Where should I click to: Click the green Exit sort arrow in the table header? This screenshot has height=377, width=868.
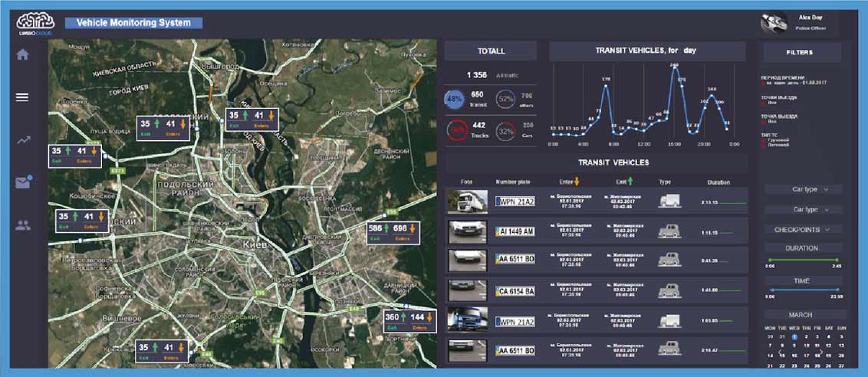point(630,181)
